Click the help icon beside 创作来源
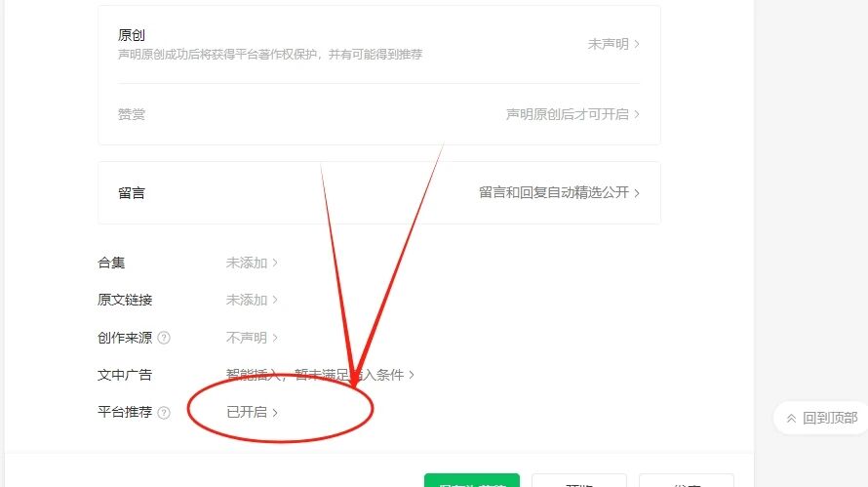Viewport: 868px width, 487px height. [164, 338]
